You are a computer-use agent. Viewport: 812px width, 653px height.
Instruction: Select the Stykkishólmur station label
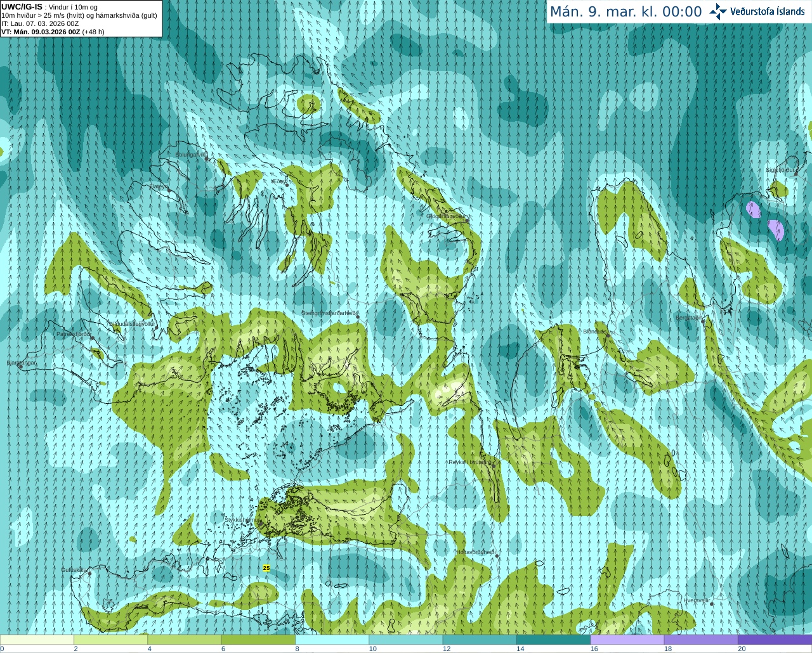pos(242,520)
